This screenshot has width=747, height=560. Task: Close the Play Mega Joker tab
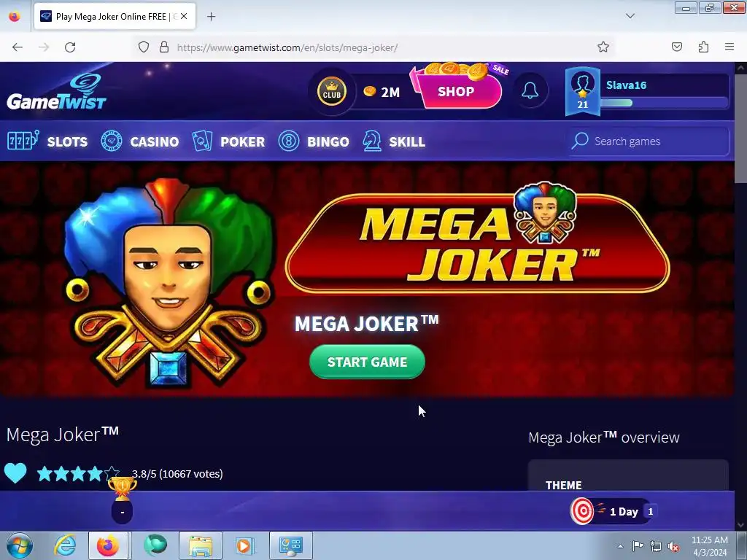[184, 16]
